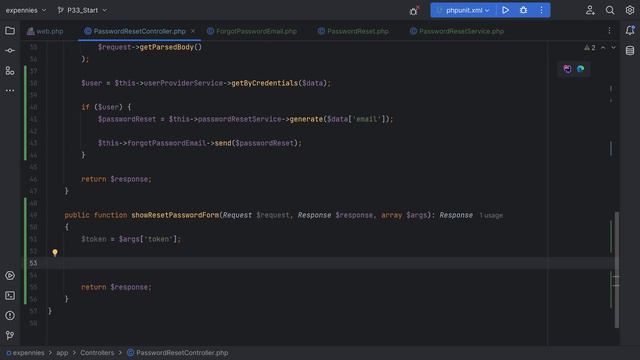
Task: Click line number 53 in gutter
Action: coord(33,263)
